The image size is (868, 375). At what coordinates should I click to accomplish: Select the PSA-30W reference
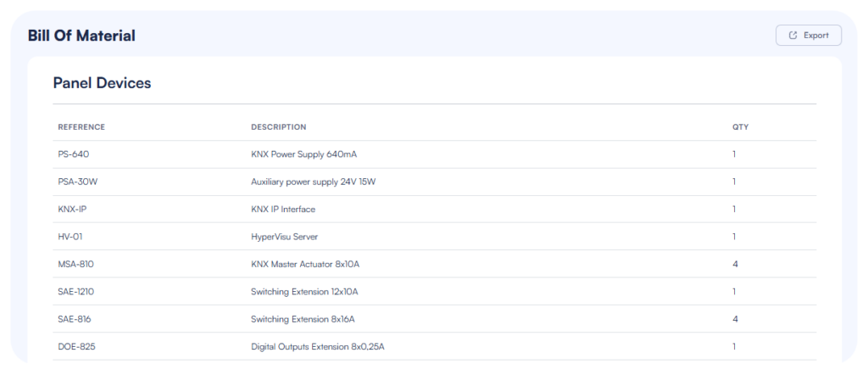coord(76,182)
